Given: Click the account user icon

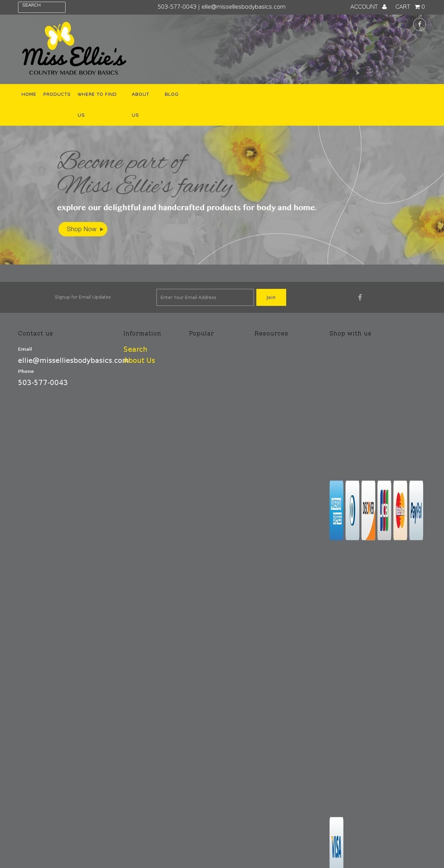Looking at the screenshot, I should (x=384, y=7).
